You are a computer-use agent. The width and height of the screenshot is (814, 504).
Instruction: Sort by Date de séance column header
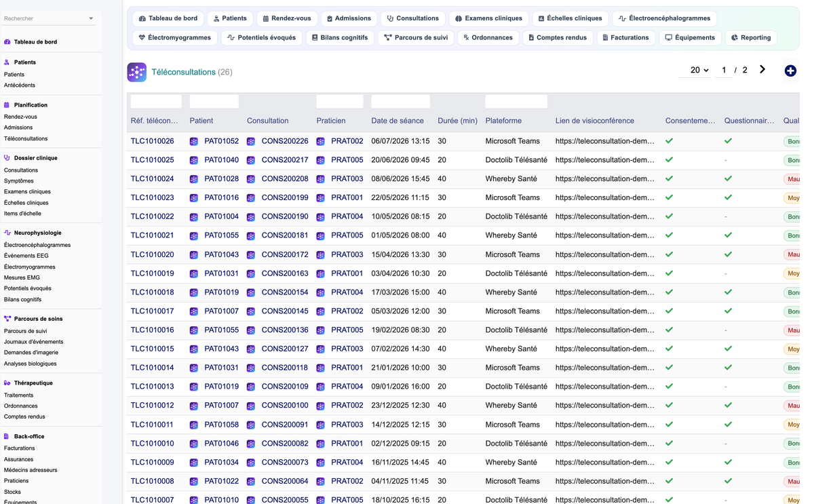coord(398,121)
